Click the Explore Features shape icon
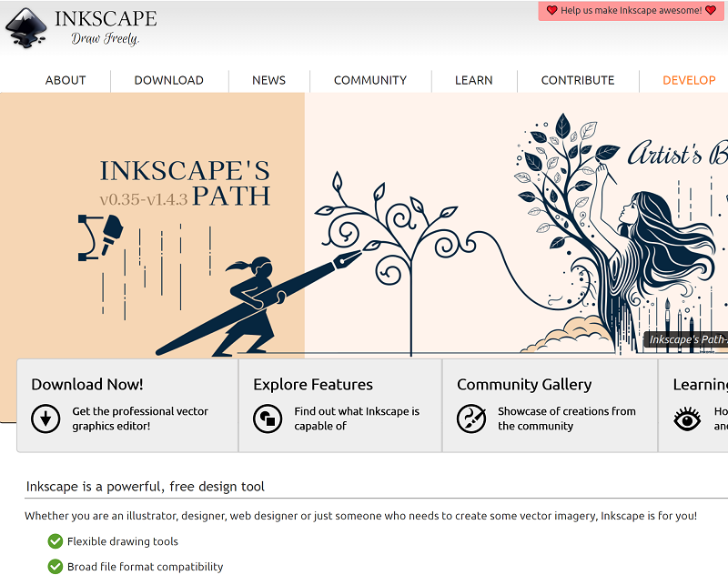This screenshot has height=575, width=728. tap(266, 419)
